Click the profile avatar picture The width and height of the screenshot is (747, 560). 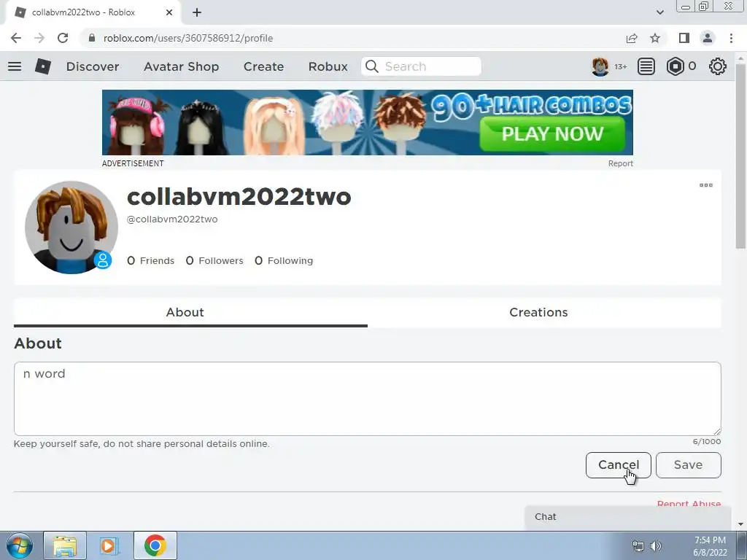coord(71,227)
